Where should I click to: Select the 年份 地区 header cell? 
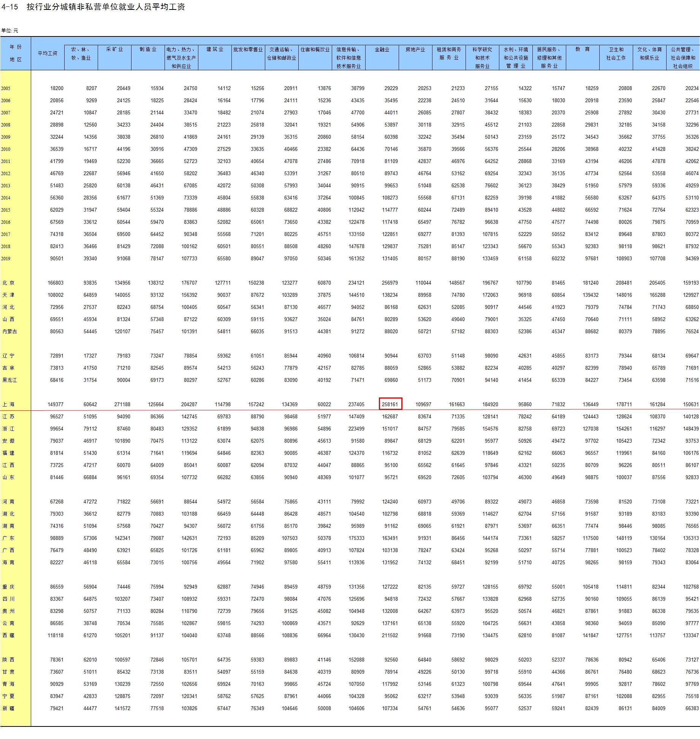[16, 53]
